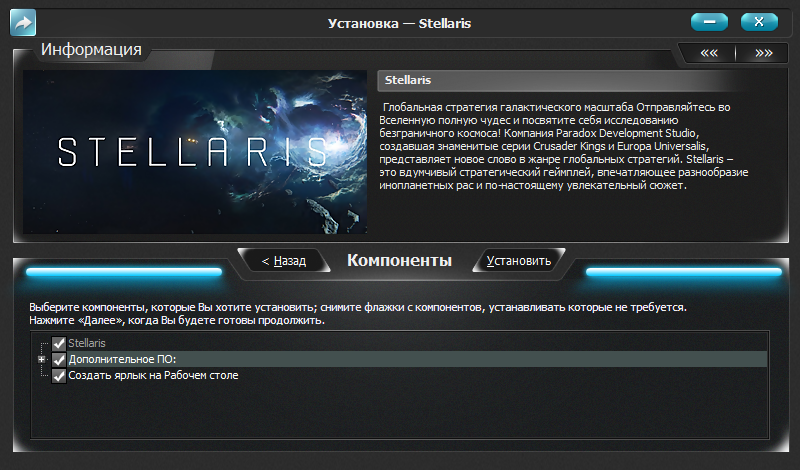Select Создать ярлык на Рабочем столе label
800x470 pixels.
click(153, 375)
